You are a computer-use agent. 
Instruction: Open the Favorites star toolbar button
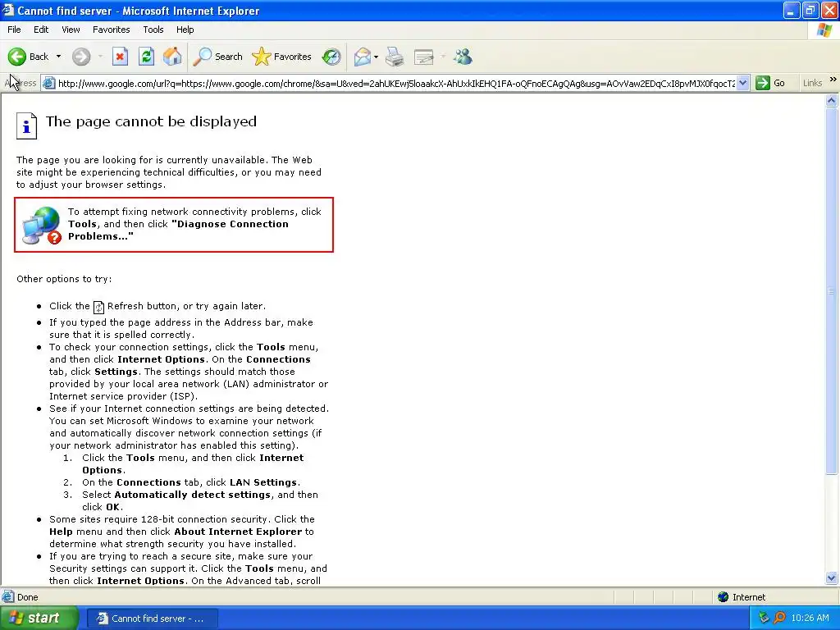(x=282, y=57)
